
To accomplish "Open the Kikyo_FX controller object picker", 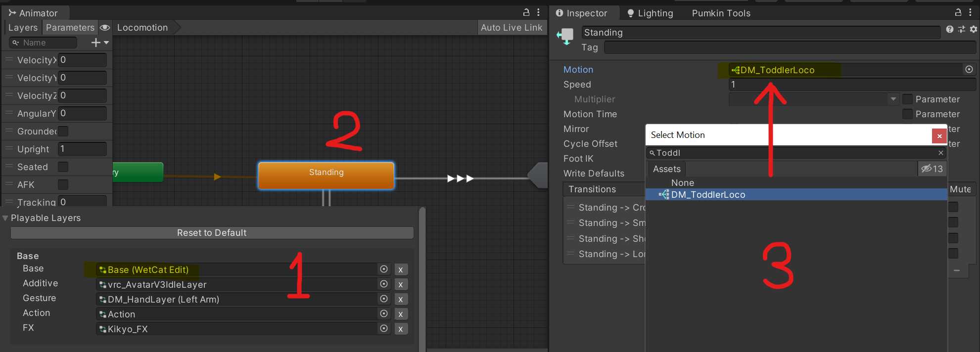I will coord(383,329).
